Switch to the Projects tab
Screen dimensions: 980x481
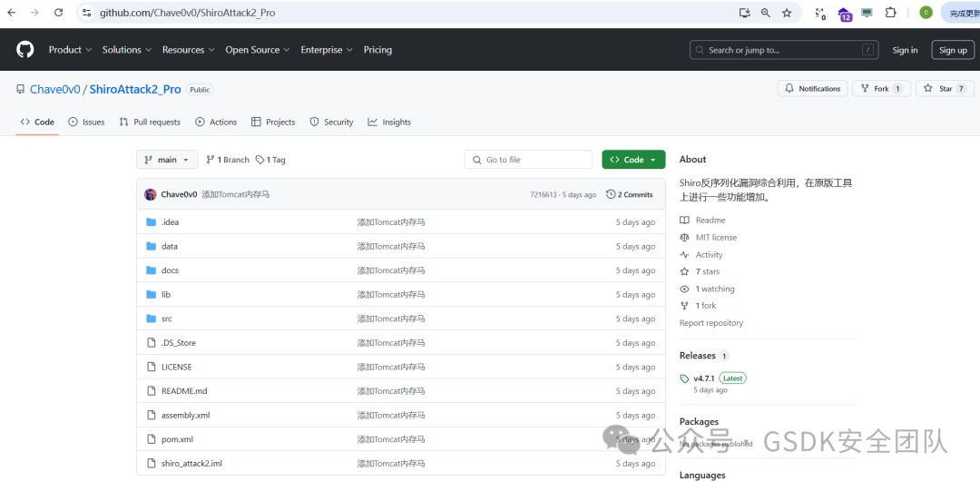273,122
